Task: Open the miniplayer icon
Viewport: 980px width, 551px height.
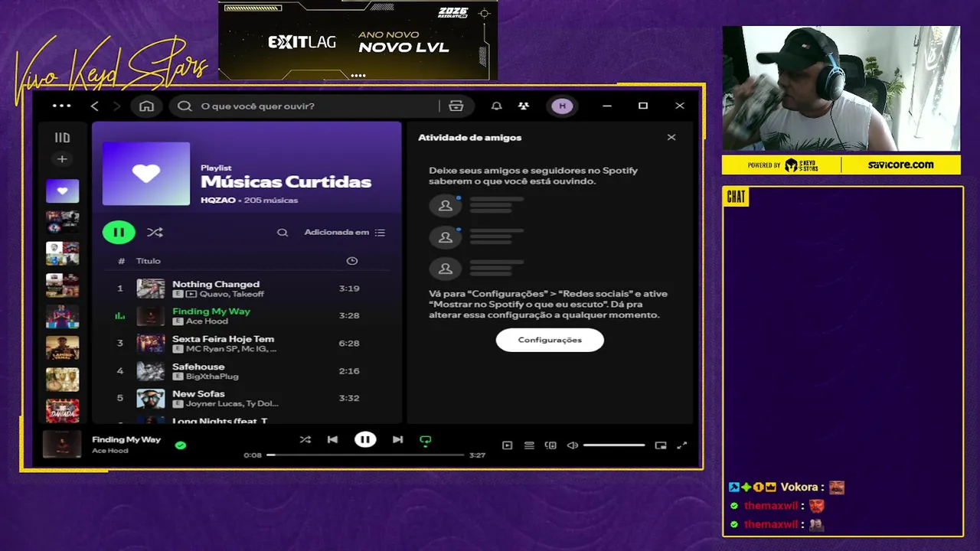Action: click(x=661, y=445)
